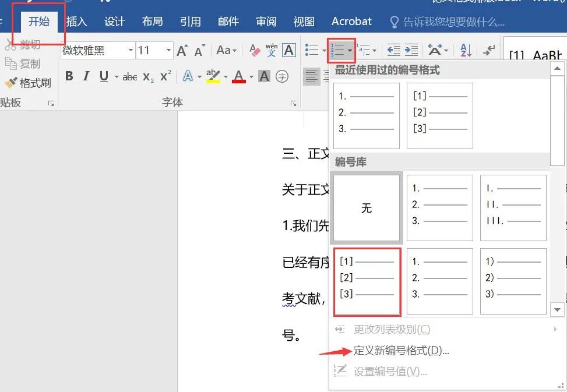Toggle show paragraph marks
Screen dimensions: 567x392
pyautogui.click(x=488, y=50)
